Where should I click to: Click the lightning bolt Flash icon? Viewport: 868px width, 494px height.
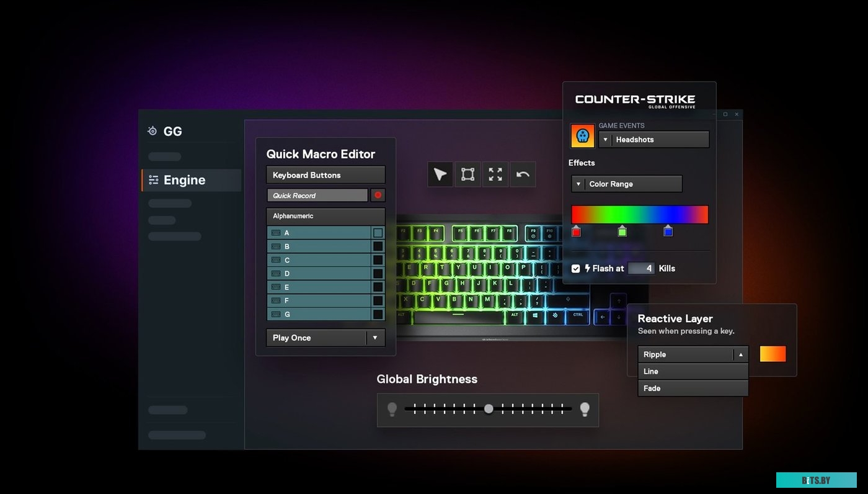(588, 268)
